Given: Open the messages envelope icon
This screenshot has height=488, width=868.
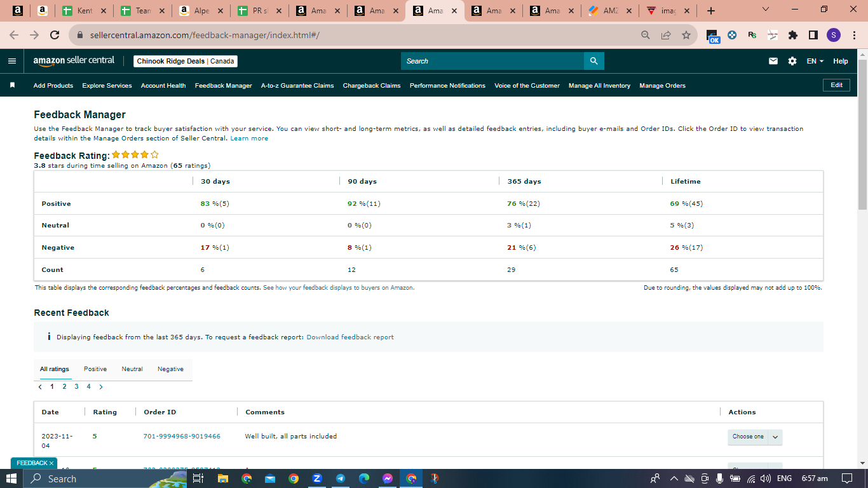Looking at the screenshot, I should click(773, 61).
